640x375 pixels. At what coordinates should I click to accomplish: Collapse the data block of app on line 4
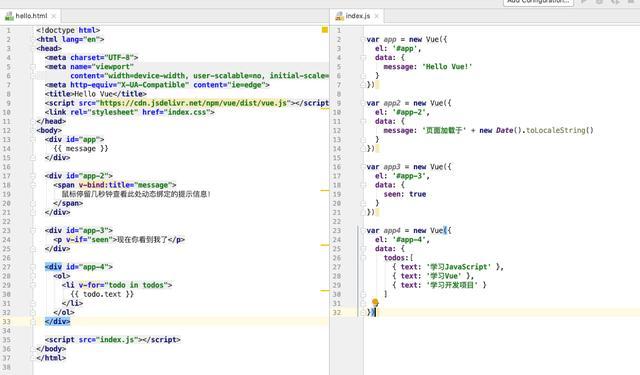click(363, 58)
